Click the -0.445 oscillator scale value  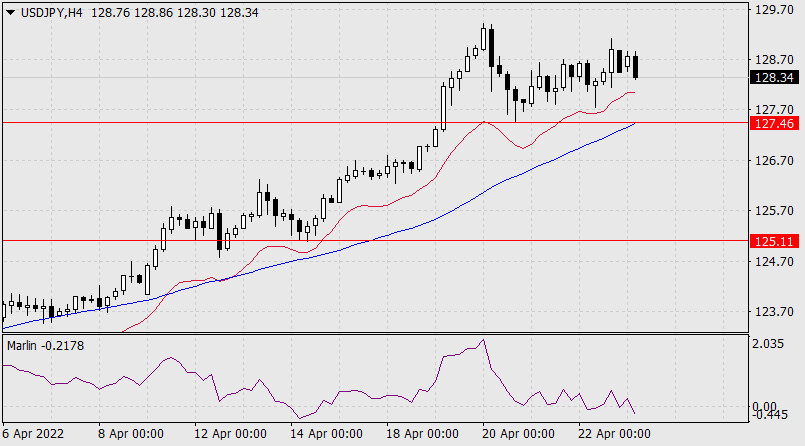coord(770,415)
